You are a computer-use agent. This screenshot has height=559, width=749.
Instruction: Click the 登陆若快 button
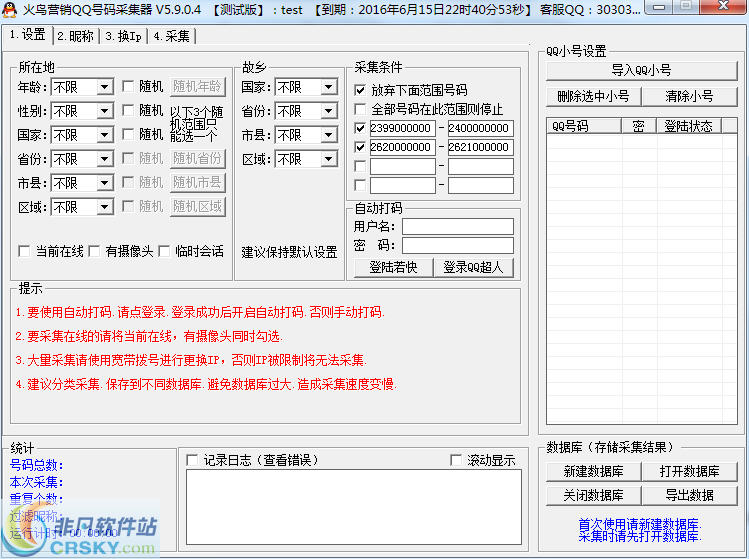coord(393,268)
